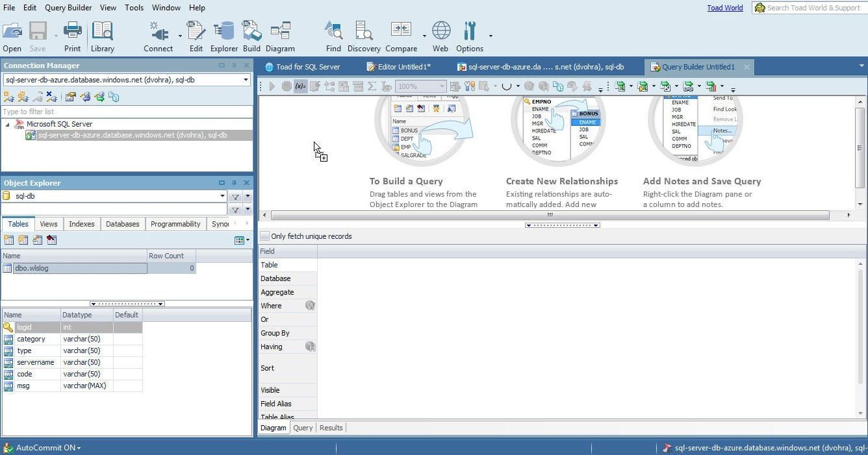Pin the Object Explorer panel
Viewport: 868px width, 455px height.
point(235,183)
